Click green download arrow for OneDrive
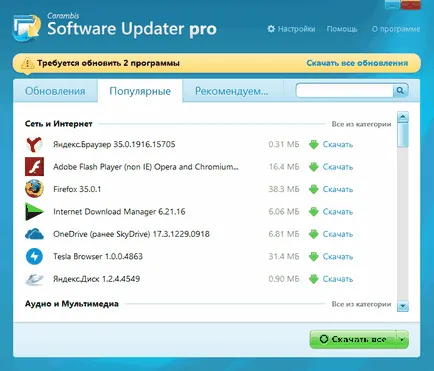 click(313, 234)
